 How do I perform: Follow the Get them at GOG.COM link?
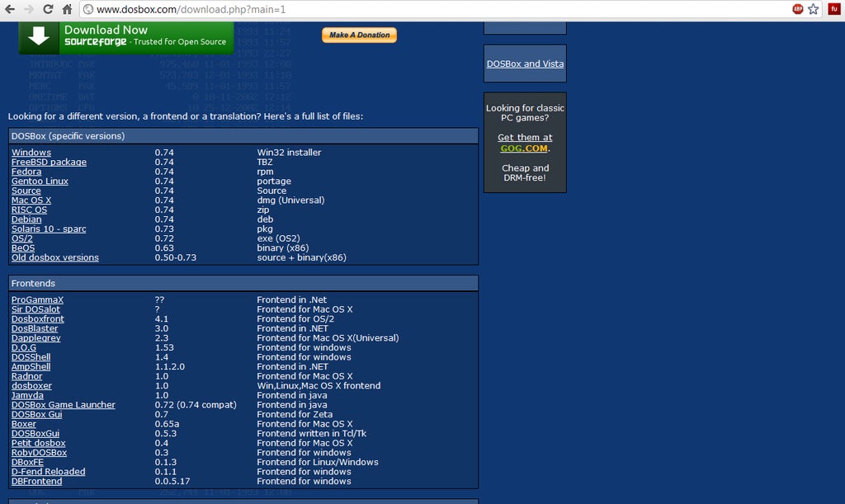(525, 143)
